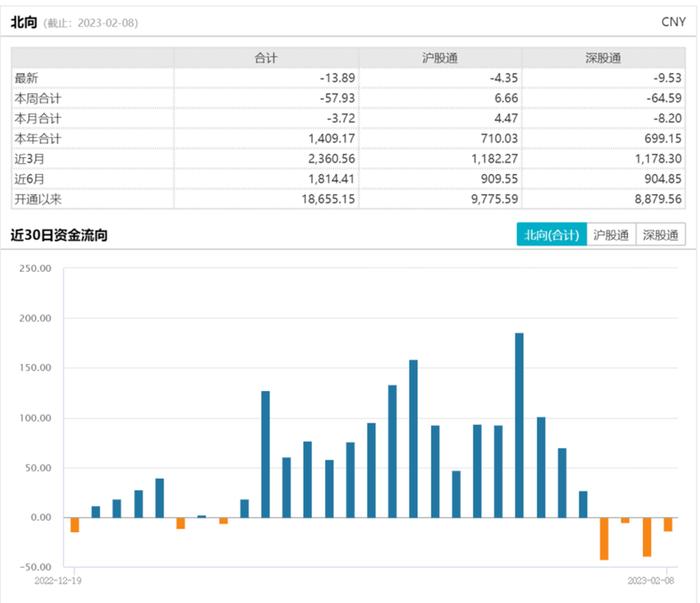Click the value 1,814.41 in 近6月 row

(332, 179)
